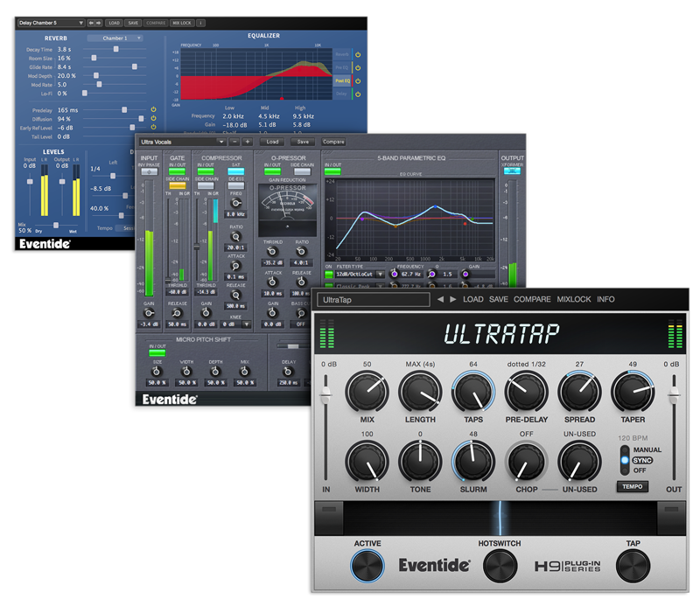
Task: Toggle the Gate IN / OUT green button
Action: point(178,173)
